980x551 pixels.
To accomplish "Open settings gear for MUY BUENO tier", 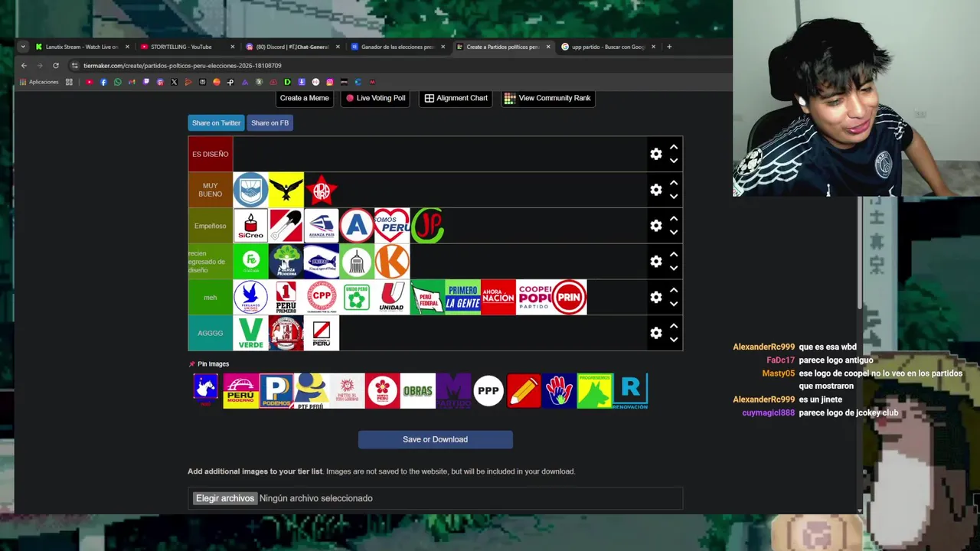I will 656,190.
